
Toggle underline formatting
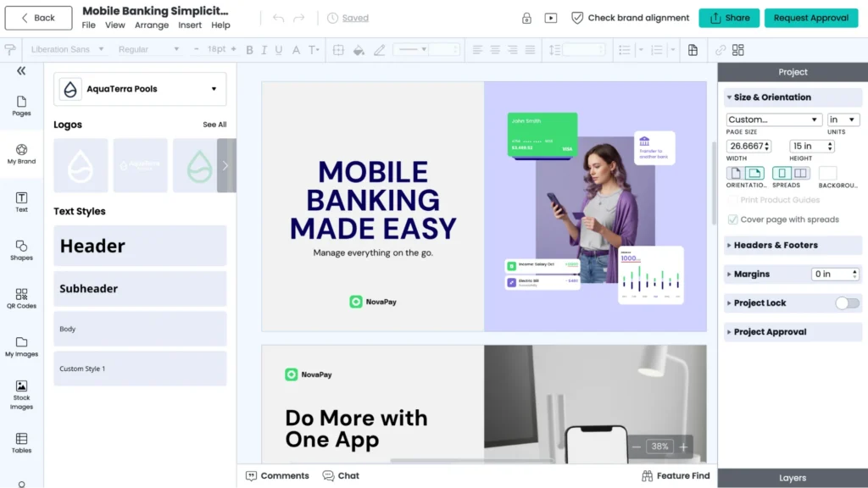(278, 50)
